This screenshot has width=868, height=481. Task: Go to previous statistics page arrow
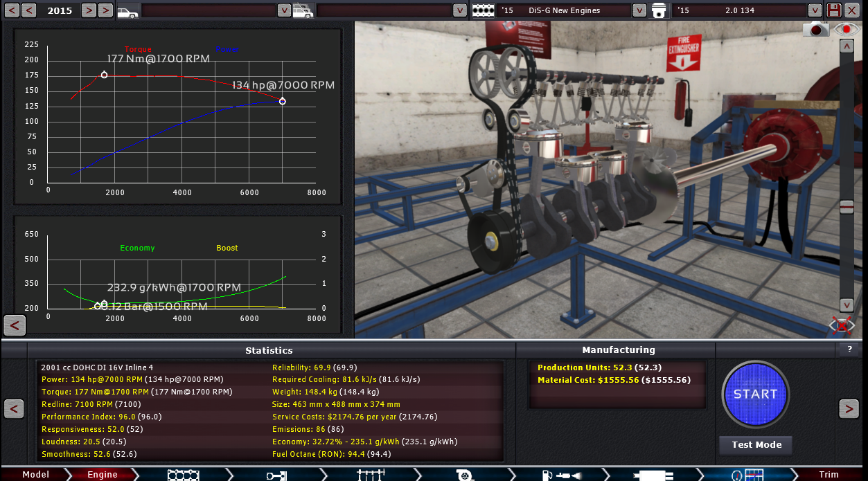click(14, 409)
